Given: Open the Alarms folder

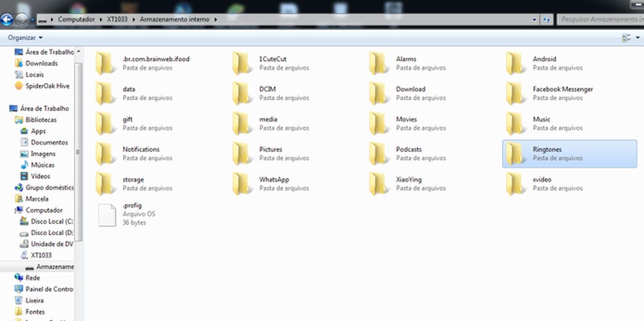Looking at the screenshot, I should pyautogui.click(x=408, y=63).
